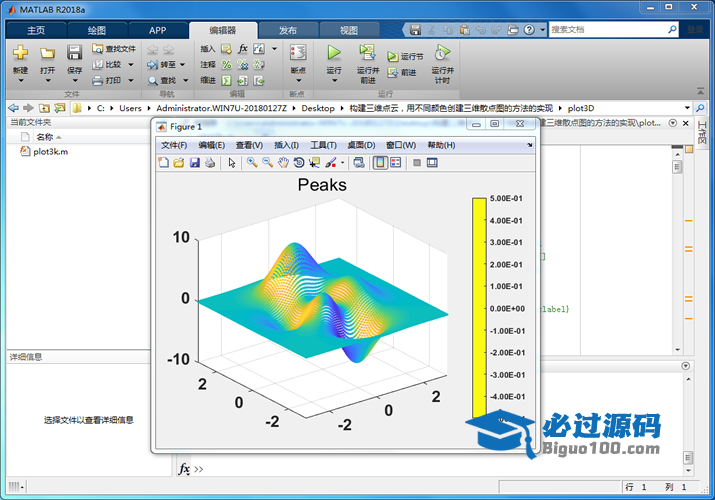Select the Pan hand tool in Figure 1
The image size is (715, 500).
[283, 163]
